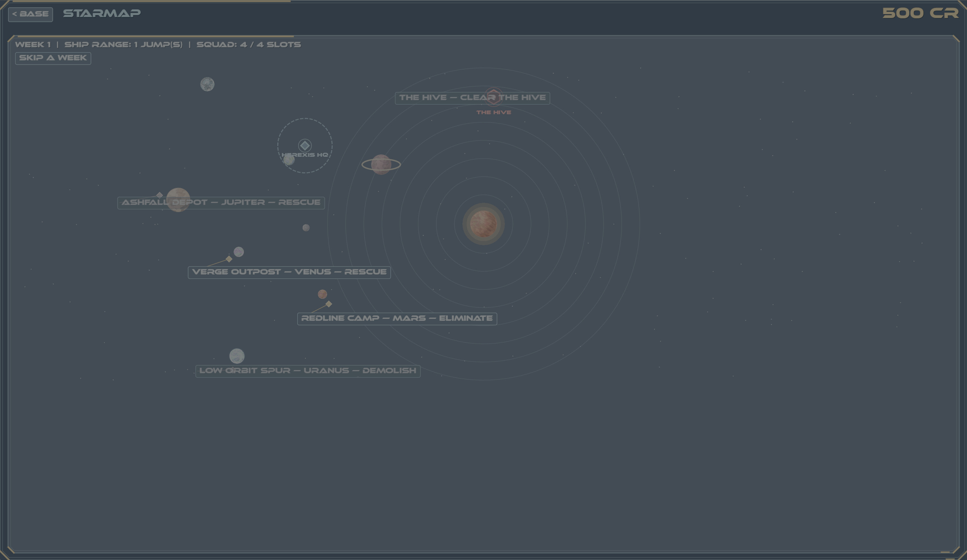Click the large central red sun
The height and width of the screenshot is (560, 967).
tap(484, 224)
